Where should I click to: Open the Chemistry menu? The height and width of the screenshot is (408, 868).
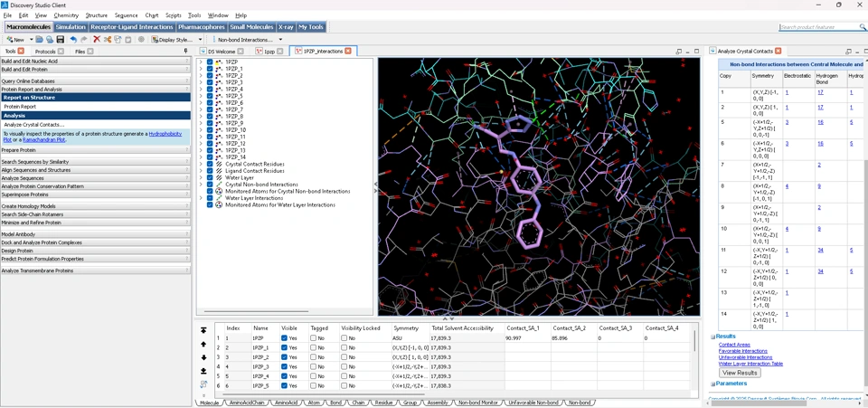click(x=66, y=15)
